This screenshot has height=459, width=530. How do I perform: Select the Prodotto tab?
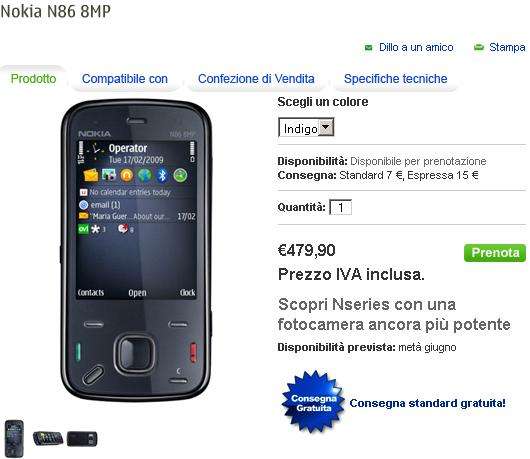pos(33,79)
